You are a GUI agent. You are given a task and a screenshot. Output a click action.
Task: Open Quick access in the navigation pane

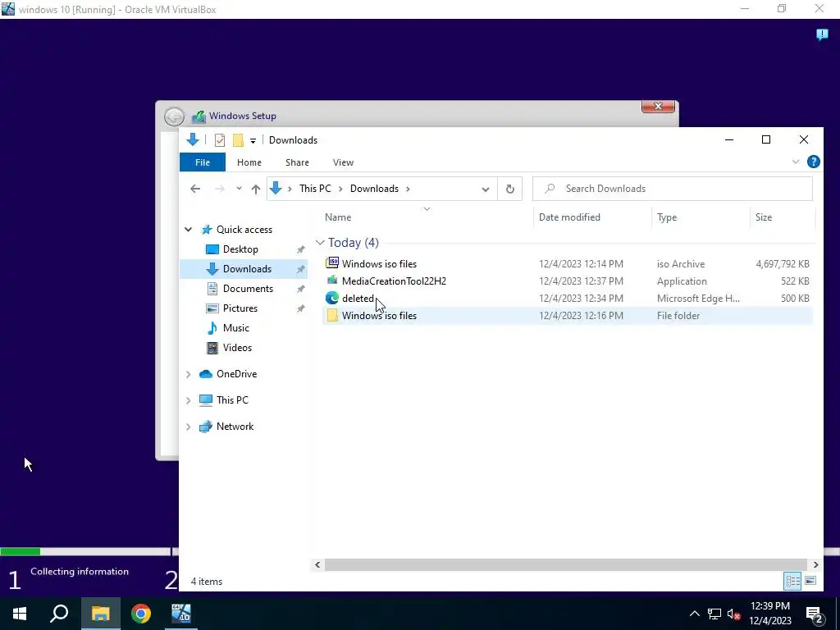[x=244, y=230]
